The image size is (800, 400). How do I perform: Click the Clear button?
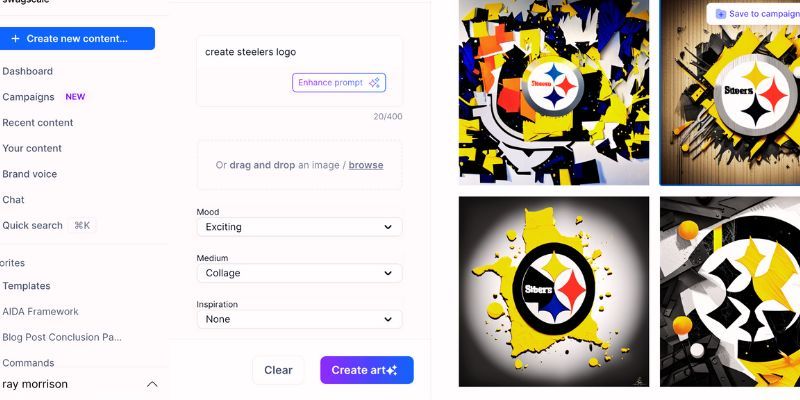pyautogui.click(x=278, y=370)
